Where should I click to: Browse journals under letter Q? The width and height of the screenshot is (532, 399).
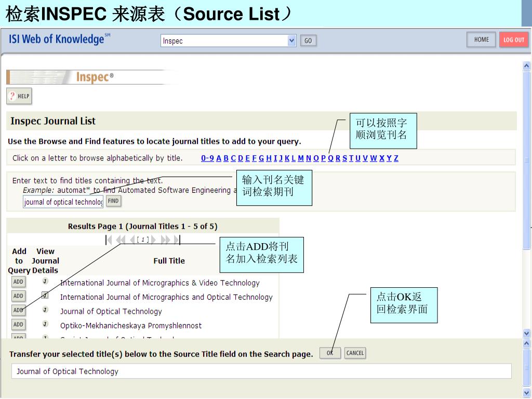(331, 158)
